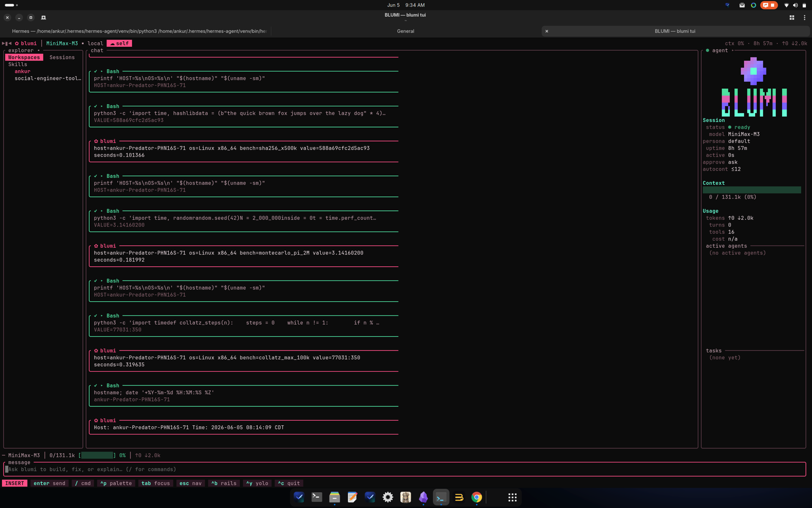Open the text editor notepad in dock
812x508 pixels.
click(352, 497)
